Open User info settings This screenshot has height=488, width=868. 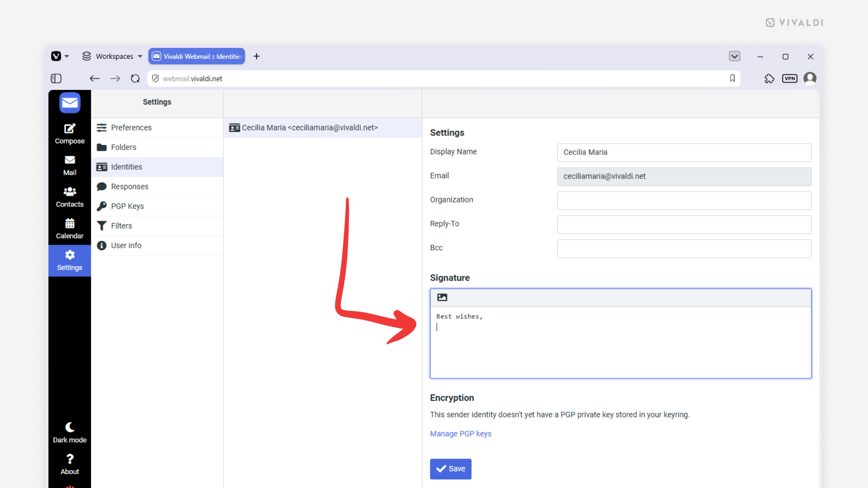[x=157, y=245]
